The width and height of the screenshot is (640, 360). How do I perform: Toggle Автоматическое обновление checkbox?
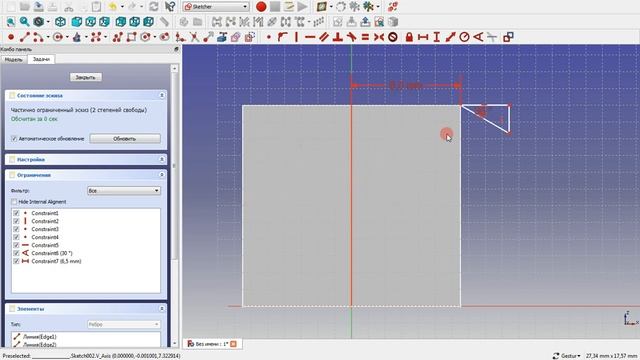click(x=14, y=139)
